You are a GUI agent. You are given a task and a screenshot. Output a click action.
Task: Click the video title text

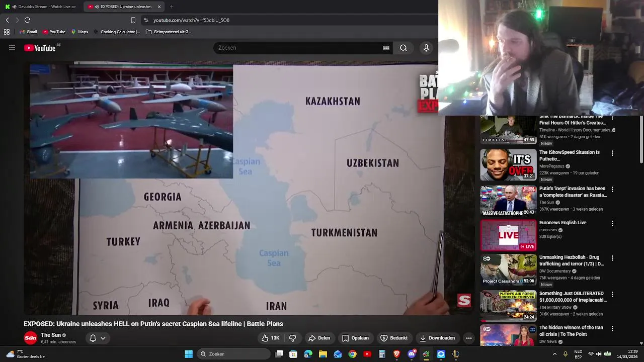(153, 324)
